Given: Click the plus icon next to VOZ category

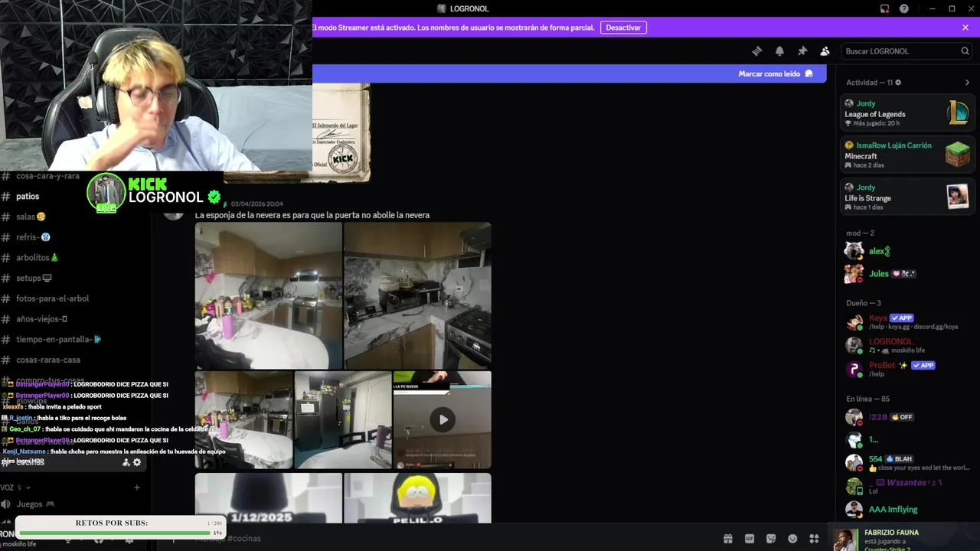Looking at the screenshot, I should 137,487.
